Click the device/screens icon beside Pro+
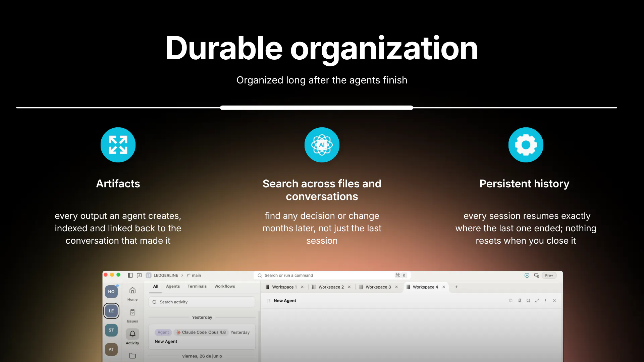644x362 pixels. tap(536, 275)
